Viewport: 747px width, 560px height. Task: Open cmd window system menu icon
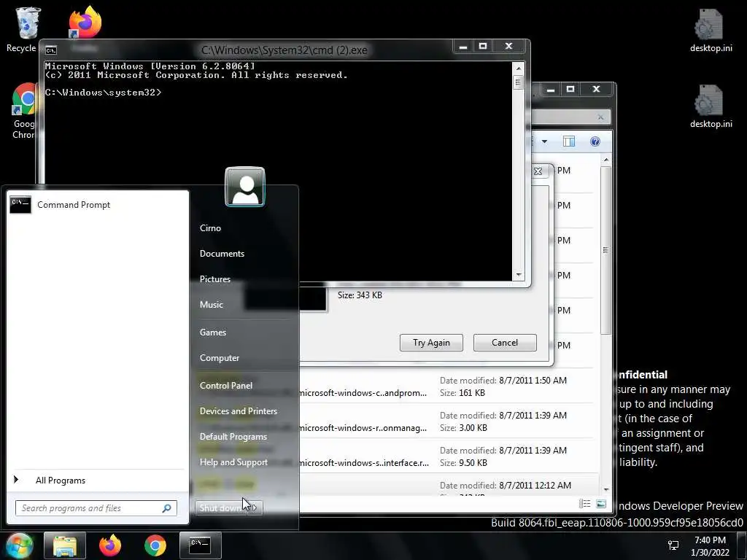click(x=51, y=50)
